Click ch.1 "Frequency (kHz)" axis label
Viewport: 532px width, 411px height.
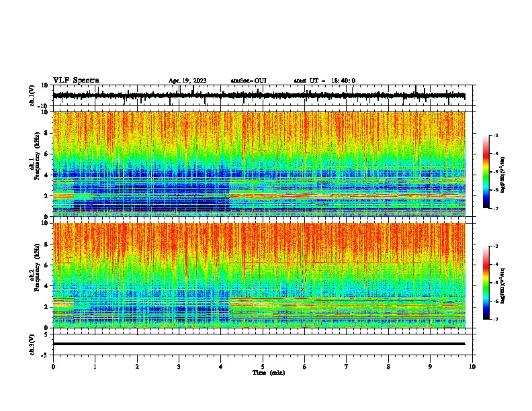coord(37,156)
